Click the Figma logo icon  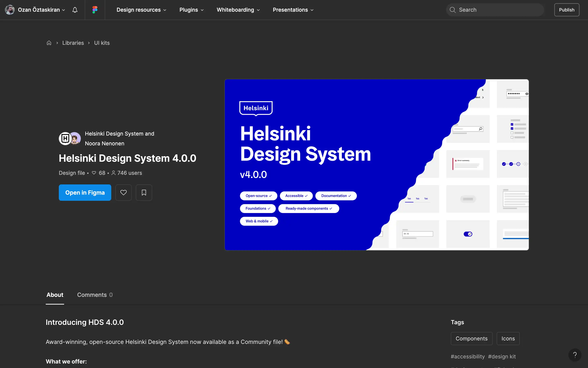95,10
